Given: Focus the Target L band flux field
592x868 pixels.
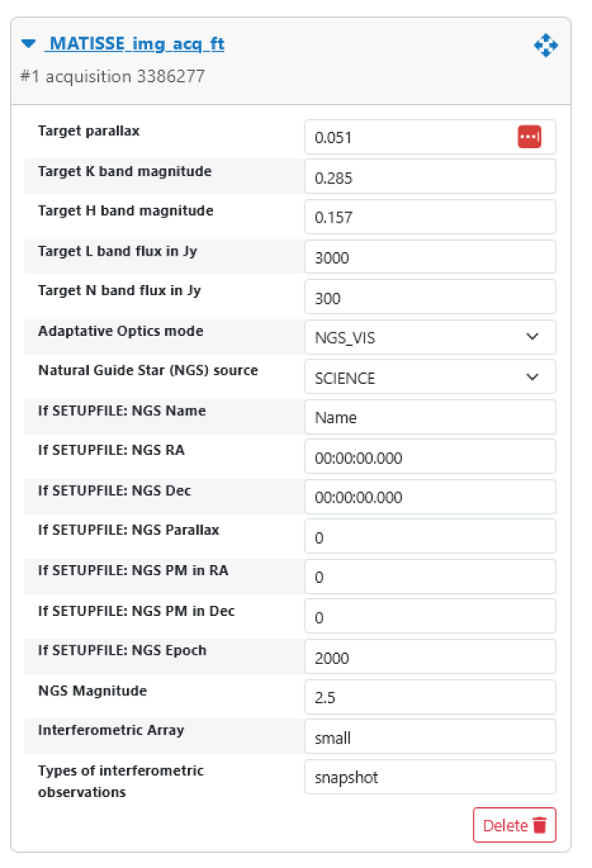Looking at the screenshot, I should coord(430,257).
